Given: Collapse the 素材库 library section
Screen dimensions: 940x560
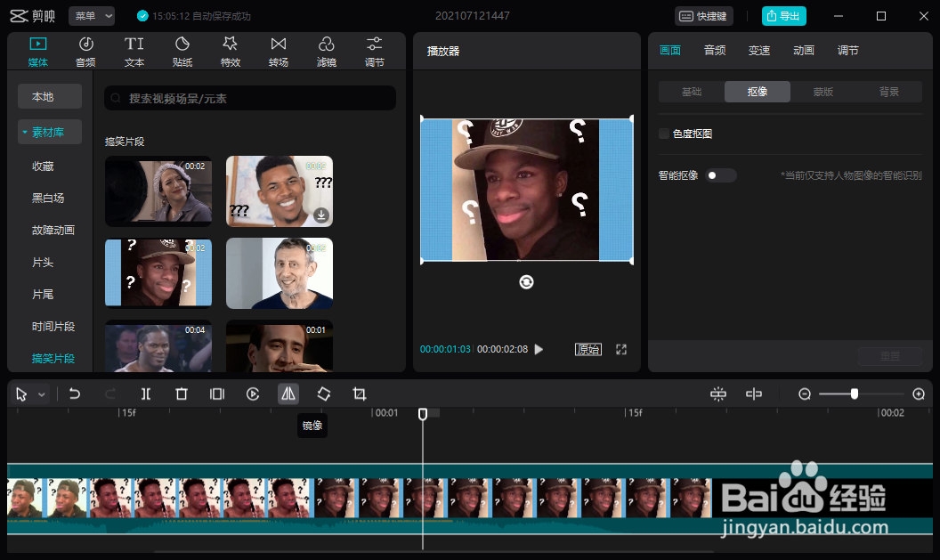Looking at the screenshot, I should [x=25, y=132].
